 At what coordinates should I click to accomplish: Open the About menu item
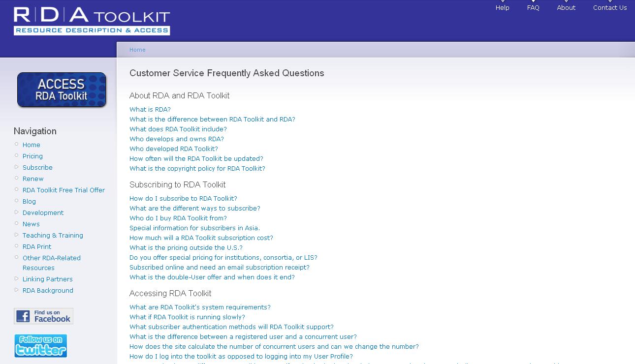tap(566, 7)
